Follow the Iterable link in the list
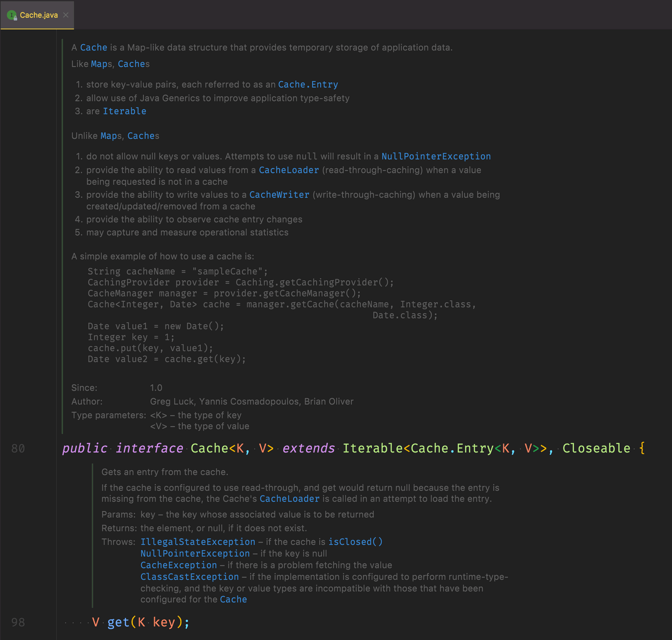The image size is (672, 640). [125, 111]
